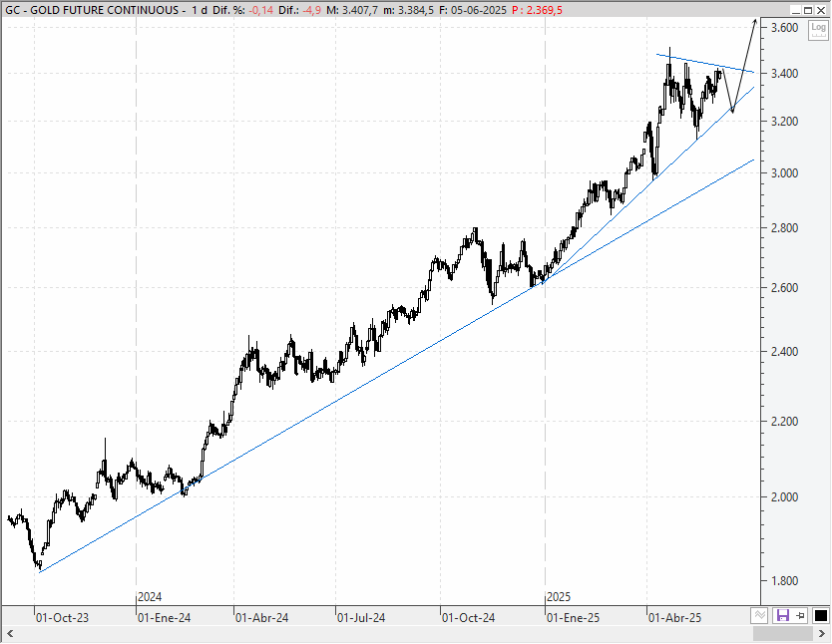Click the 2024 year marker label
This screenshot has height=644, width=832.
coord(150,597)
